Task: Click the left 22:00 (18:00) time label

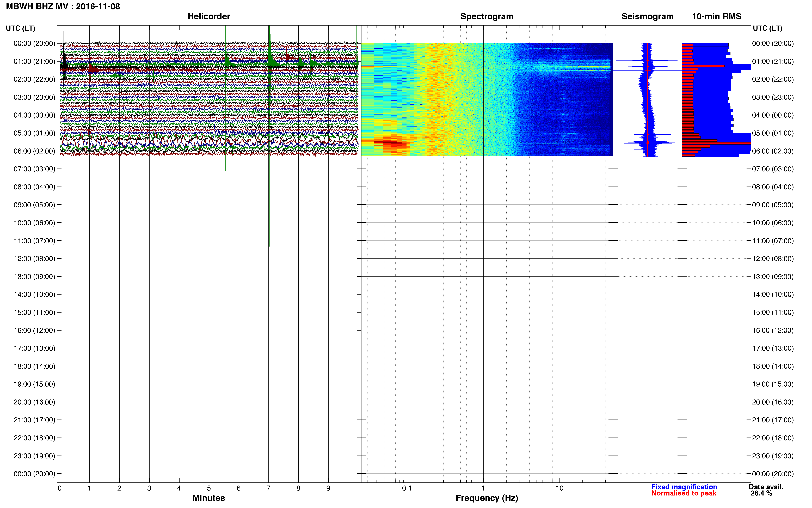Action: pyautogui.click(x=34, y=438)
